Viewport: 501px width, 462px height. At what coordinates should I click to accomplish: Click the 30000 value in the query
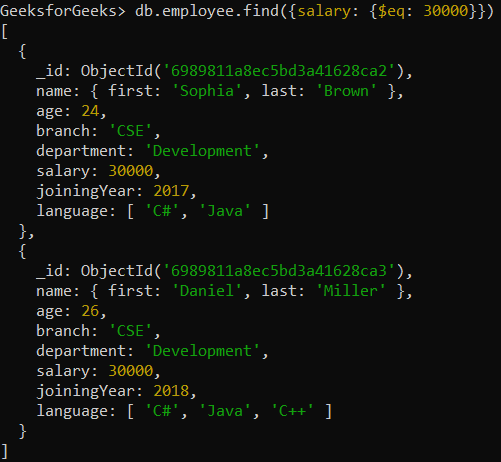446,11
